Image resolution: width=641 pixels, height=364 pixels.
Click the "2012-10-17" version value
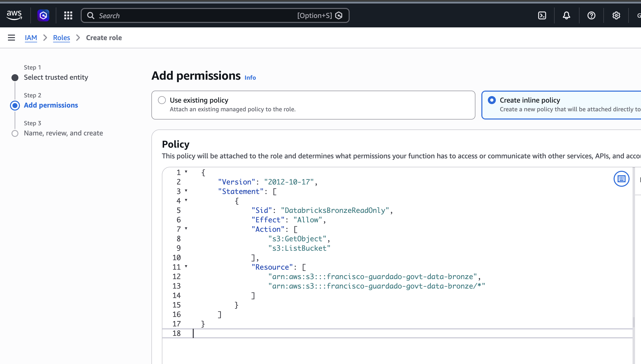pos(289,182)
